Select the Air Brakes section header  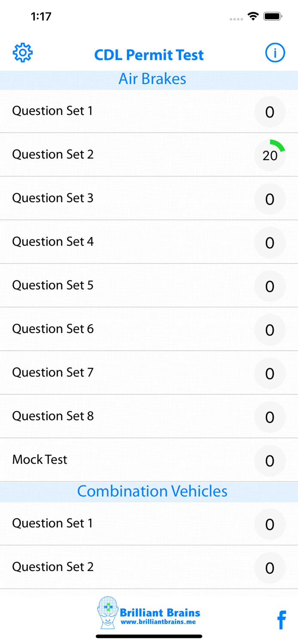coord(153,79)
